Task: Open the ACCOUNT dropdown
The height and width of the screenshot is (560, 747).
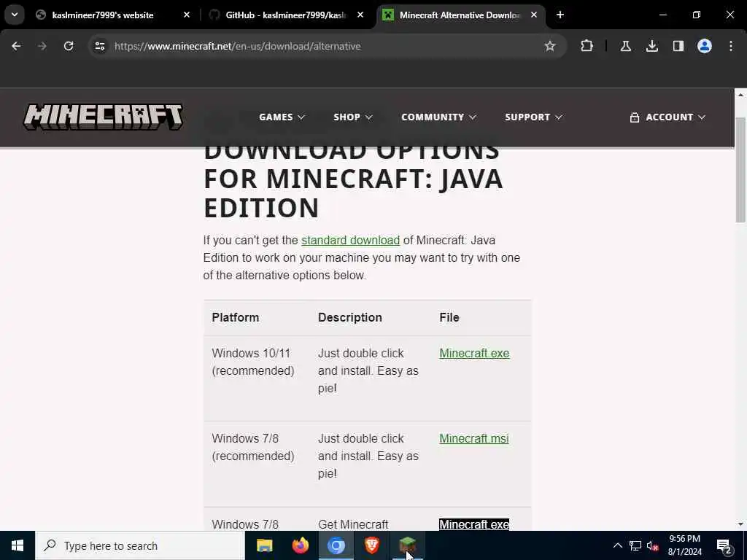Action: tap(667, 117)
